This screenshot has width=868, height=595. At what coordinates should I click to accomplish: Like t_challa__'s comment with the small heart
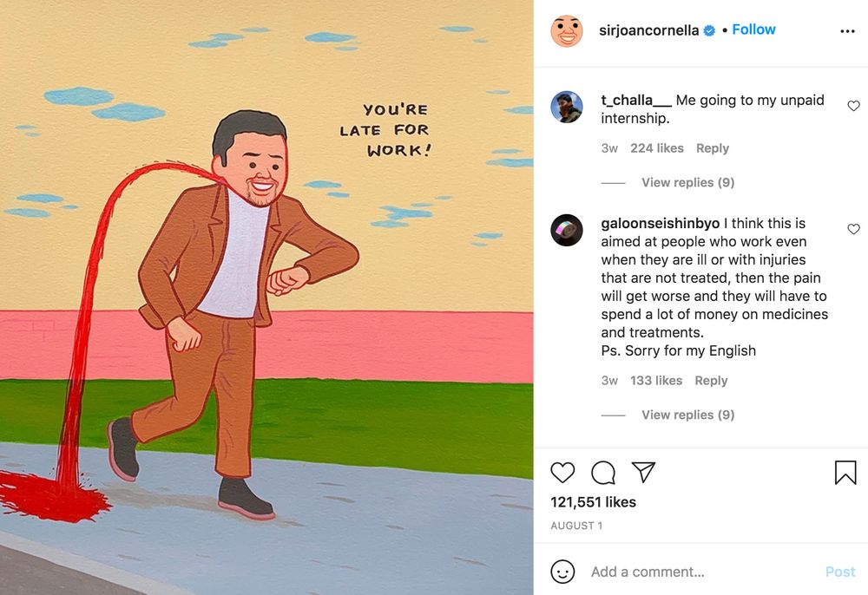853,106
